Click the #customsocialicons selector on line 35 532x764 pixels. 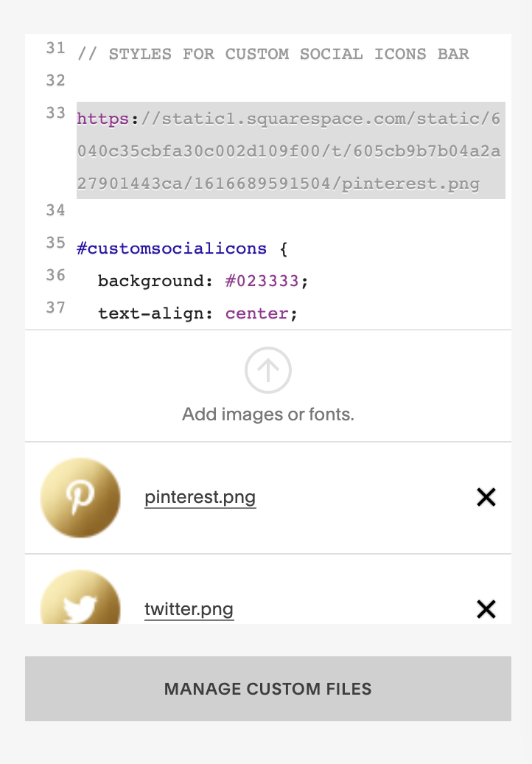coord(172,249)
